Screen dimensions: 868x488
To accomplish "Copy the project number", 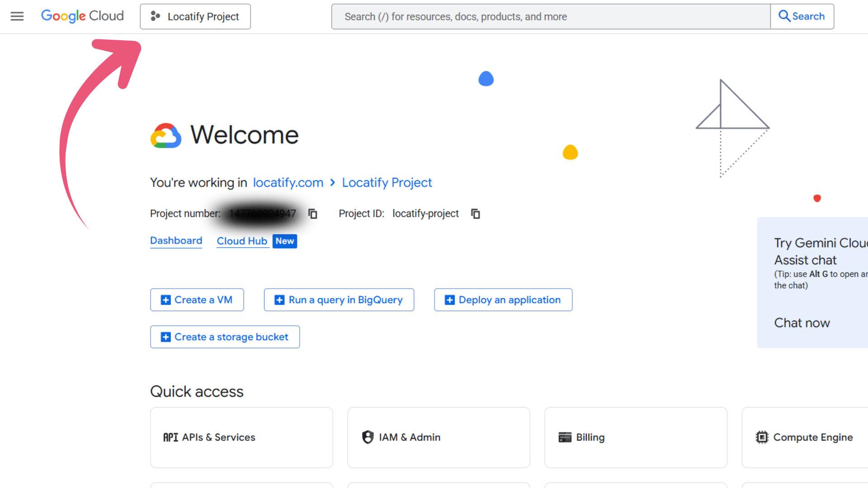I will point(313,214).
